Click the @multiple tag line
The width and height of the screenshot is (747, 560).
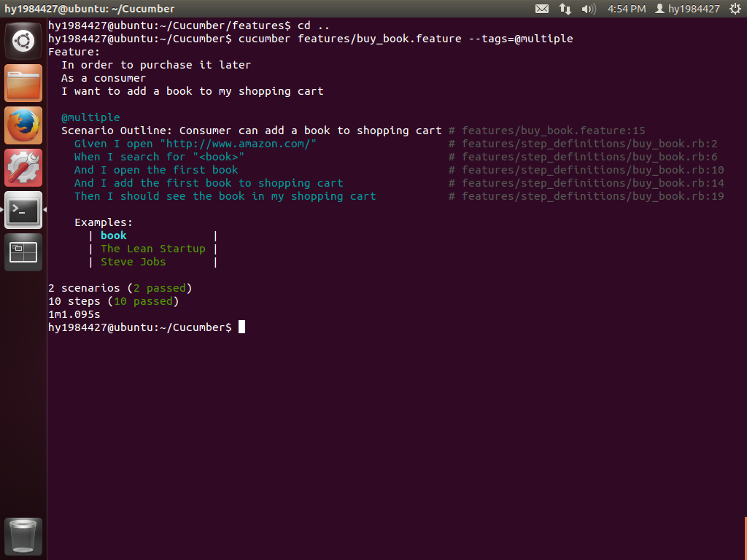point(90,117)
